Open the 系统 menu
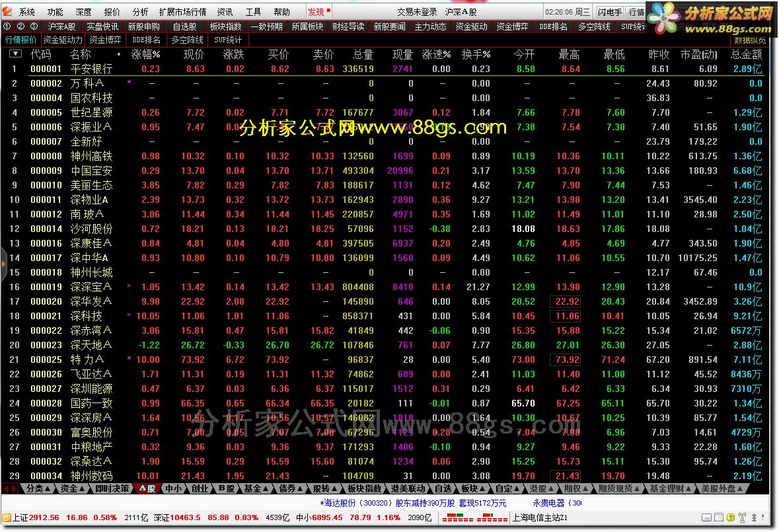The width and height of the screenshot is (779, 532). 27,12
